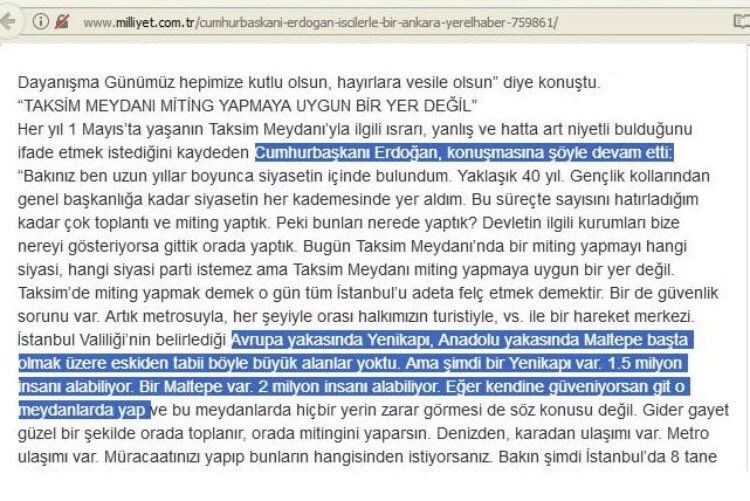The height and width of the screenshot is (501, 750).
Task: Focus the milliyet.com.tr address bar URL
Action: [x=320, y=22]
